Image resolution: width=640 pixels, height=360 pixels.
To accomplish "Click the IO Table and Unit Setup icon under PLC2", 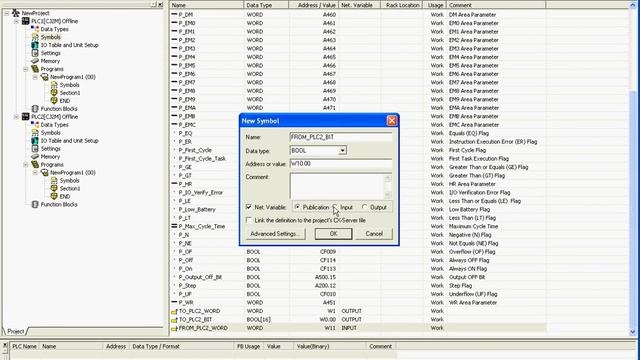I will [x=35, y=140].
